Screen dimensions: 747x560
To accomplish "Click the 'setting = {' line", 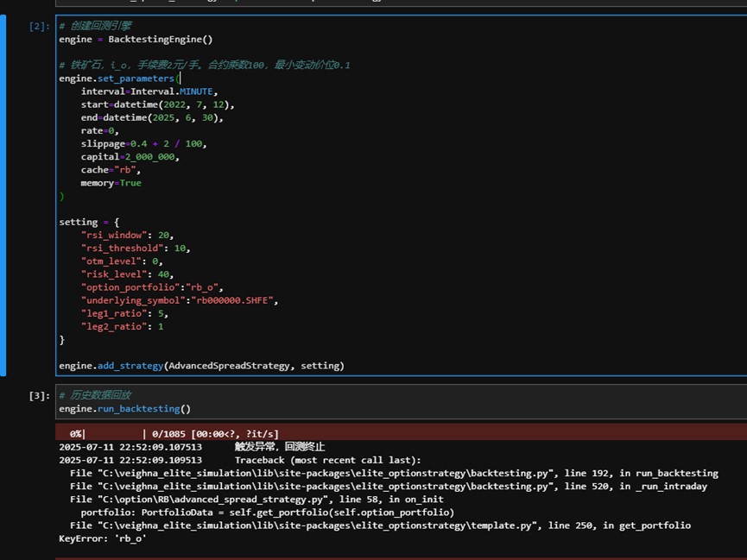I will pos(89,222).
